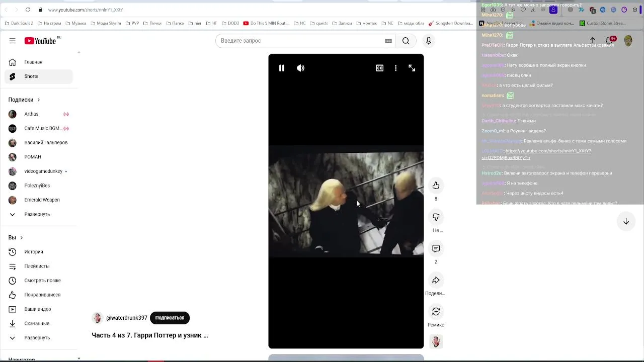The height and width of the screenshot is (362, 644).
Task: Expand the Short to fullscreen
Action: [412, 68]
